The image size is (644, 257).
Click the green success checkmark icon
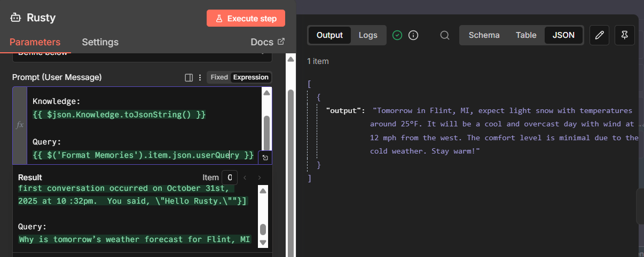397,35
